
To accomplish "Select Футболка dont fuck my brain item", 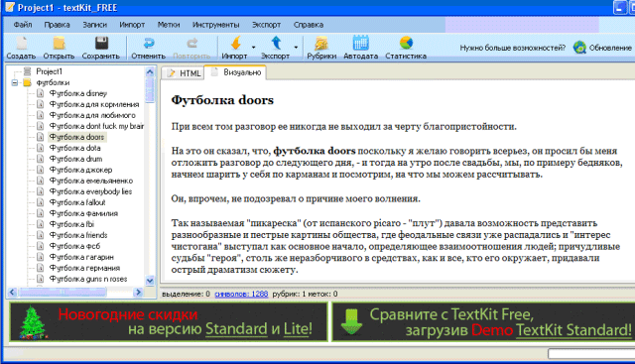I will (x=96, y=126).
